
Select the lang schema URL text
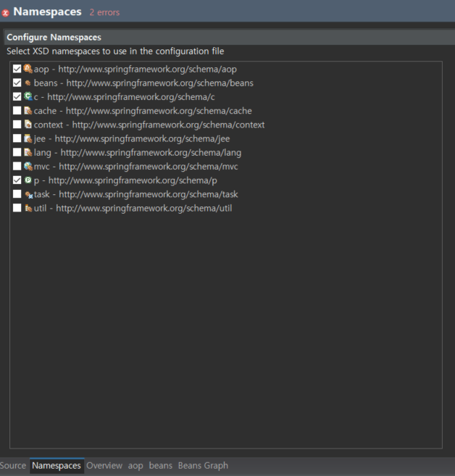coord(151,153)
